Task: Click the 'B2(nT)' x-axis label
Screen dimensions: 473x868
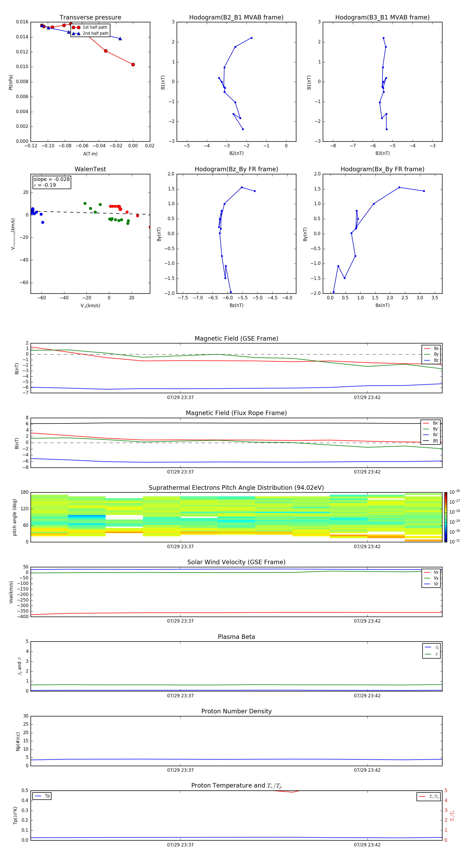Action: 236,153
